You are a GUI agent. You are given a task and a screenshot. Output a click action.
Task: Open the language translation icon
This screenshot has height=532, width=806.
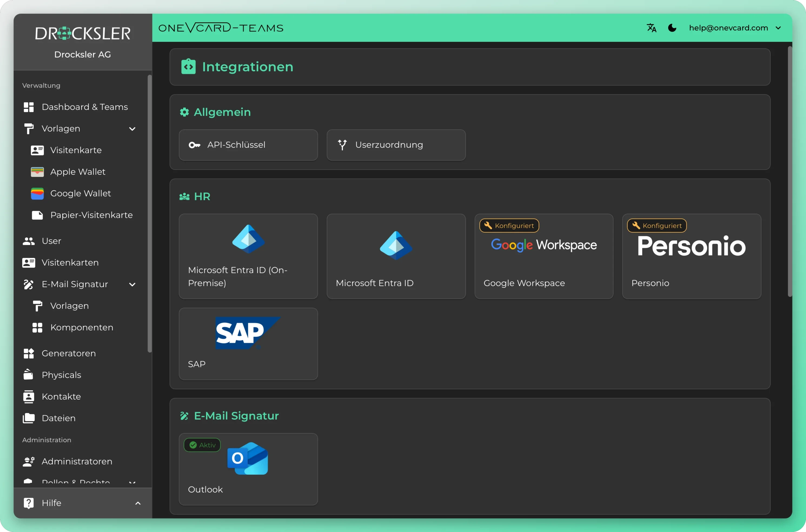click(x=651, y=28)
